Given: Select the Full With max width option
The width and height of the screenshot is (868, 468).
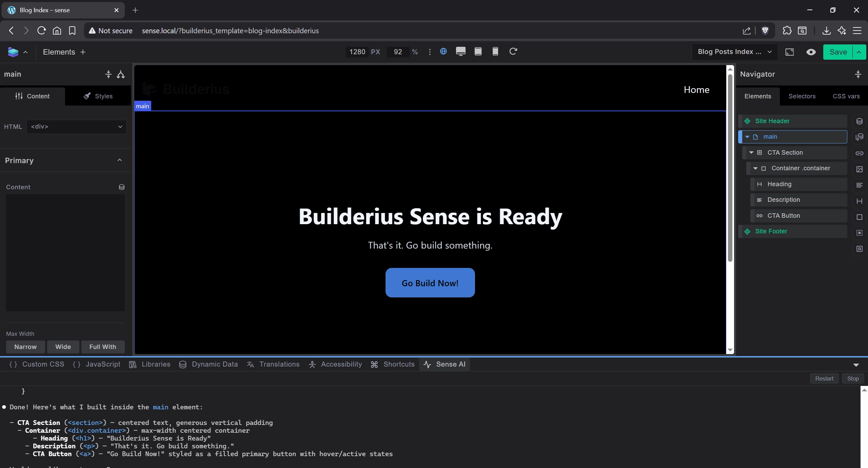Looking at the screenshot, I should click(x=103, y=347).
